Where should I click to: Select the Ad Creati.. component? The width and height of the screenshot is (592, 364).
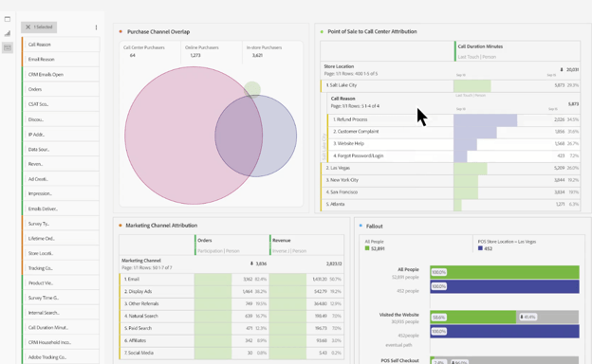coord(61,179)
